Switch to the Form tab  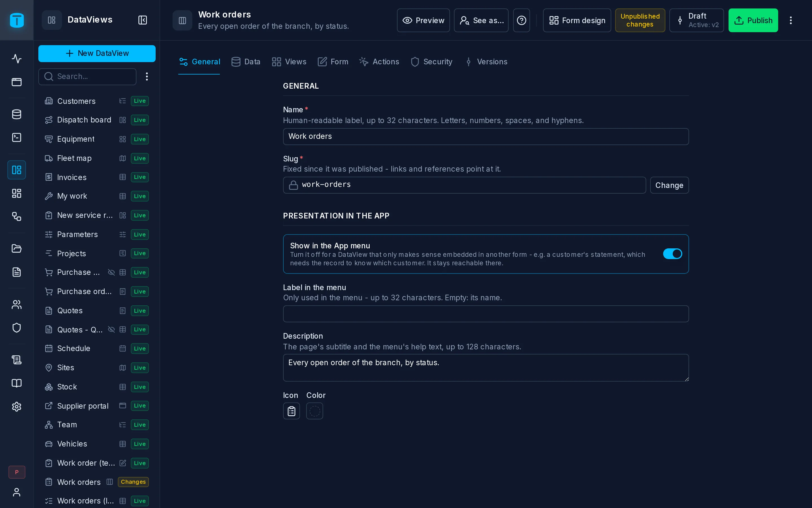pos(333,62)
